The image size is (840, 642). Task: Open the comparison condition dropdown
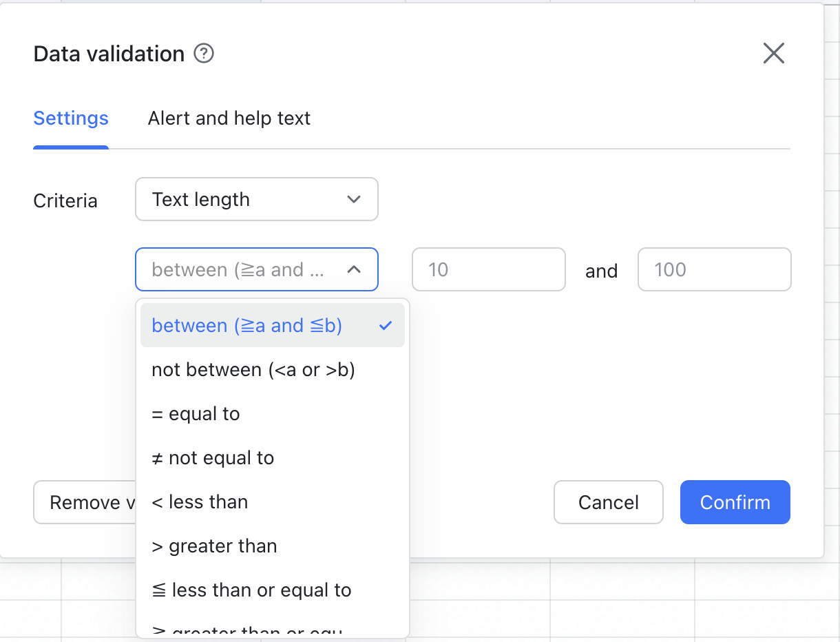pos(256,269)
